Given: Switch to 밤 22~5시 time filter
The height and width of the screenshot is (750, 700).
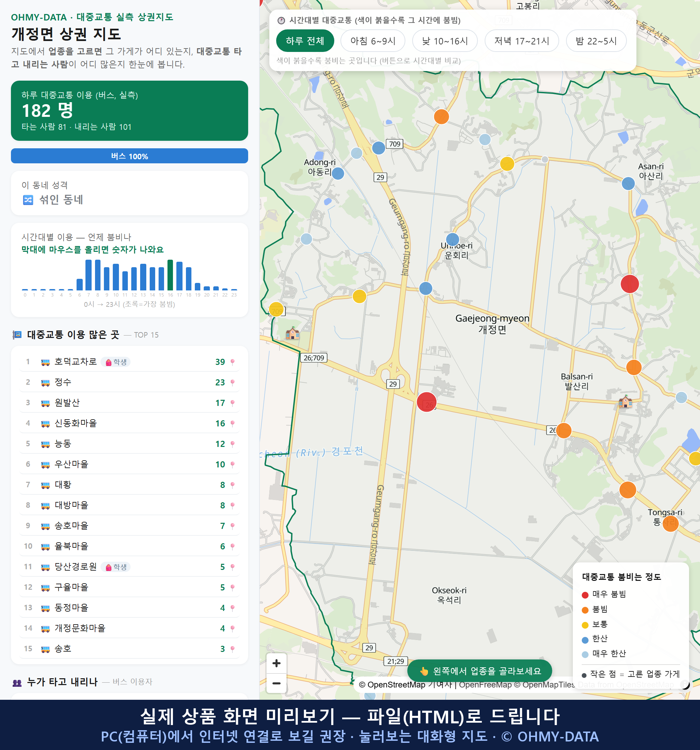Looking at the screenshot, I should click(596, 41).
